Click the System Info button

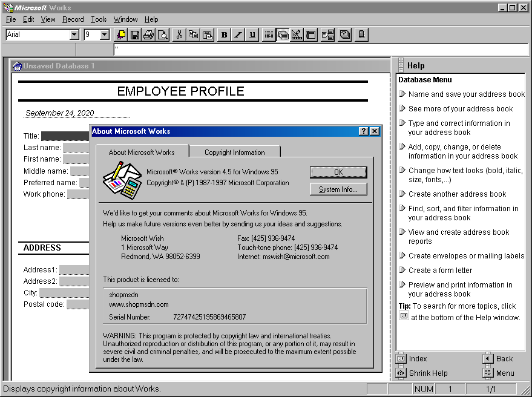coord(338,189)
